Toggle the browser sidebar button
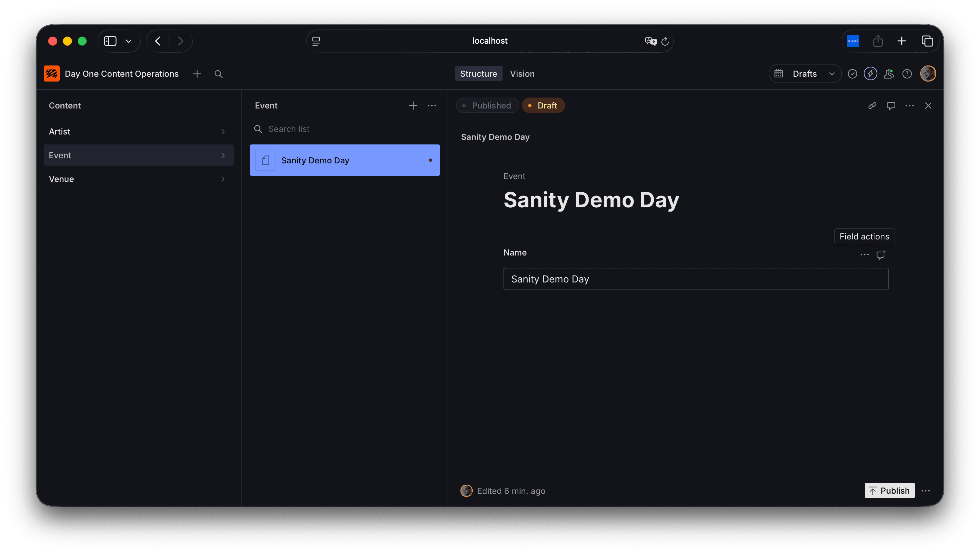Viewport: 980px width, 554px height. pyautogui.click(x=110, y=41)
